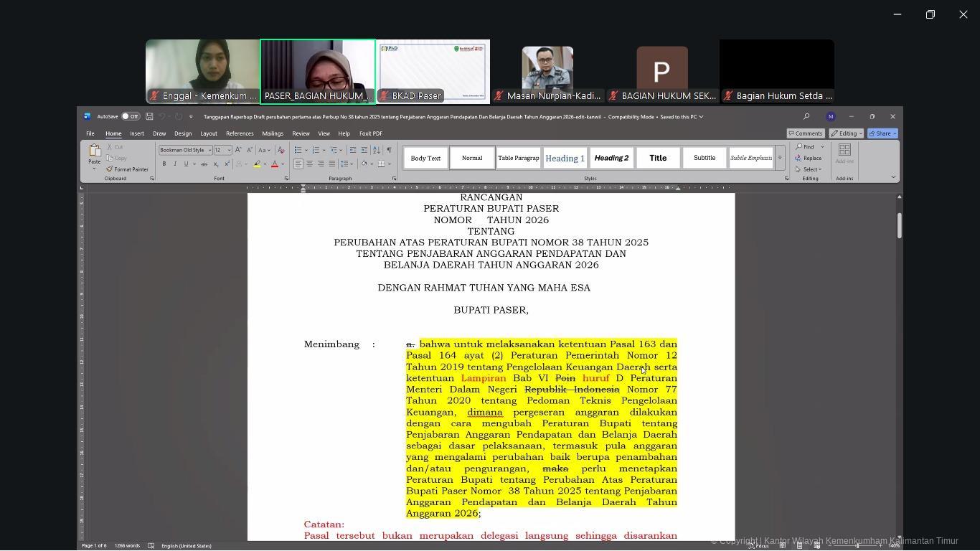The height and width of the screenshot is (551, 980).
Task: Click the Replace button
Action: pos(809,158)
